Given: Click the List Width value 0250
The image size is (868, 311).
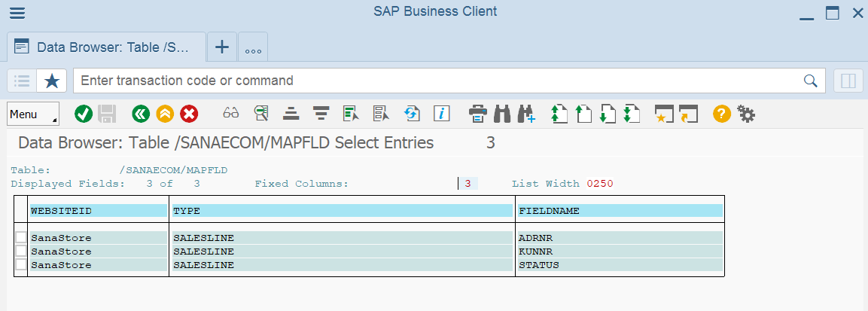Looking at the screenshot, I should pyautogui.click(x=600, y=184).
